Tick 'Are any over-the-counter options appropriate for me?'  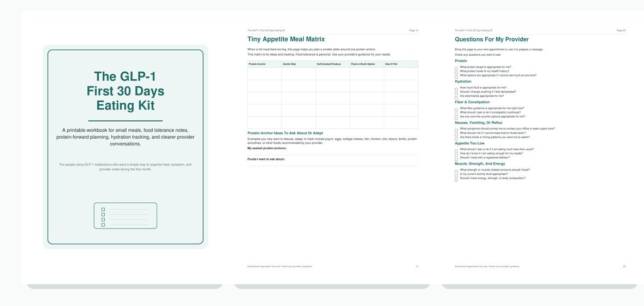tap(456, 118)
